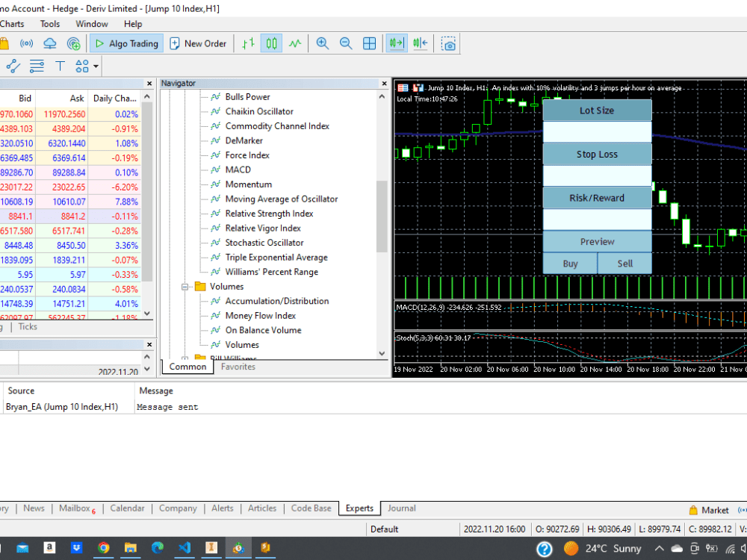This screenshot has width=747, height=560.
Task: Zoom out on the chart
Action: click(x=346, y=43)
